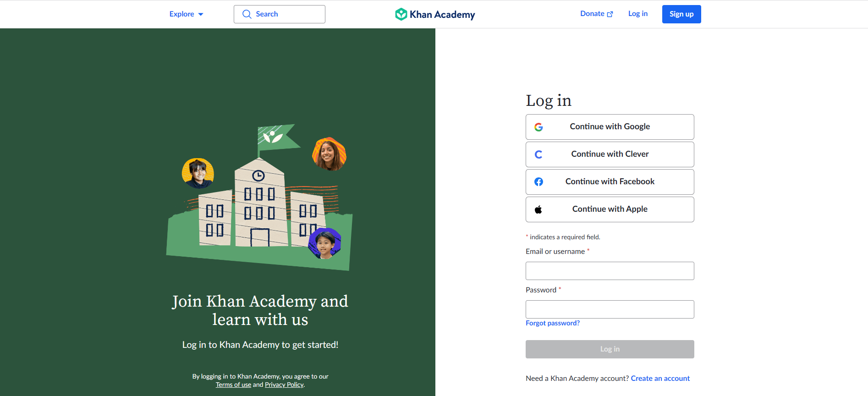The width and height of the screenshot is (868, 396).
Task: Open the Donate link
Action: click(596, 14)
